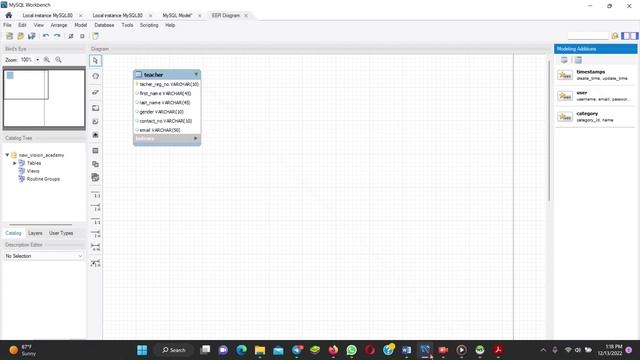This screenshot has width=640, height=360.
Task: Expand the Tables node in Catalog Tree
Action: tap(15, 163)
